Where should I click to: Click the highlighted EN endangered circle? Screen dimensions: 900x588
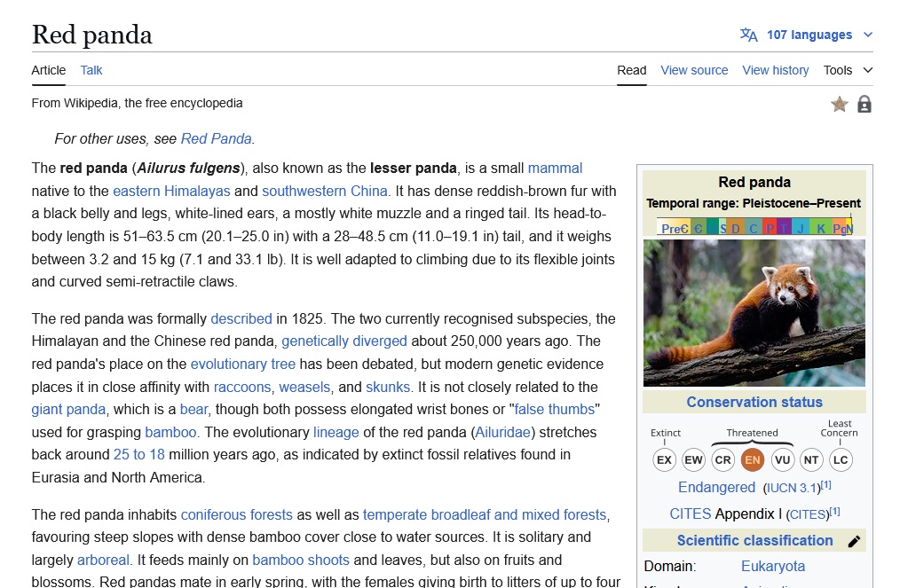click(752, 460)
